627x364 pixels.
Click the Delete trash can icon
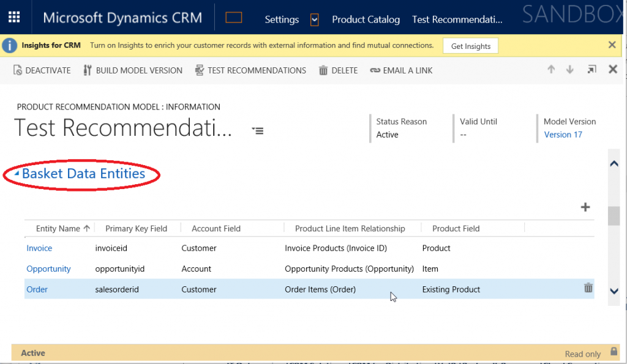coord(323,71)
